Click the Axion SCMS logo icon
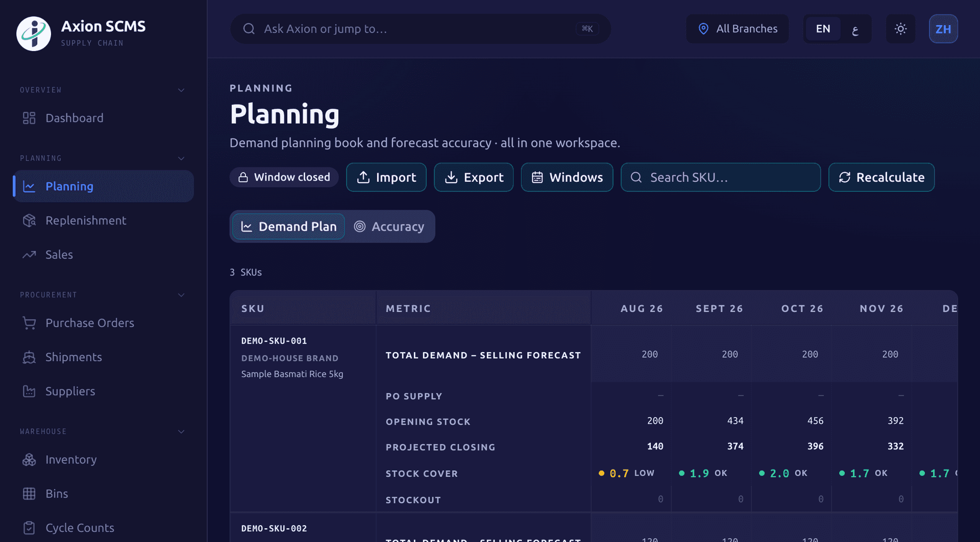The width and height of the screenshot is (980, 542). 34,34
